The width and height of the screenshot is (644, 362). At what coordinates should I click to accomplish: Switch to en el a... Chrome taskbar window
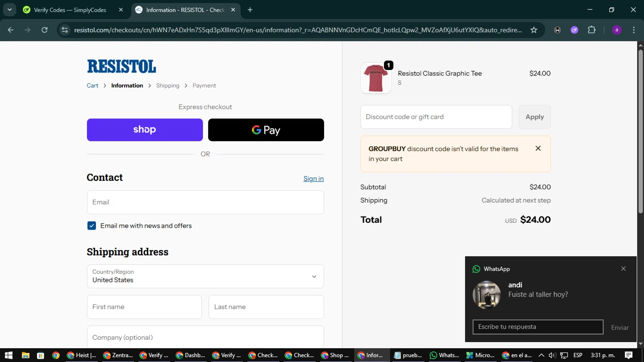[517, 355]
